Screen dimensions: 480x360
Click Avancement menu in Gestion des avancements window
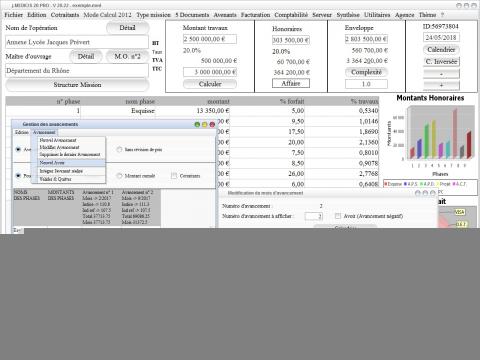[44, 132]
